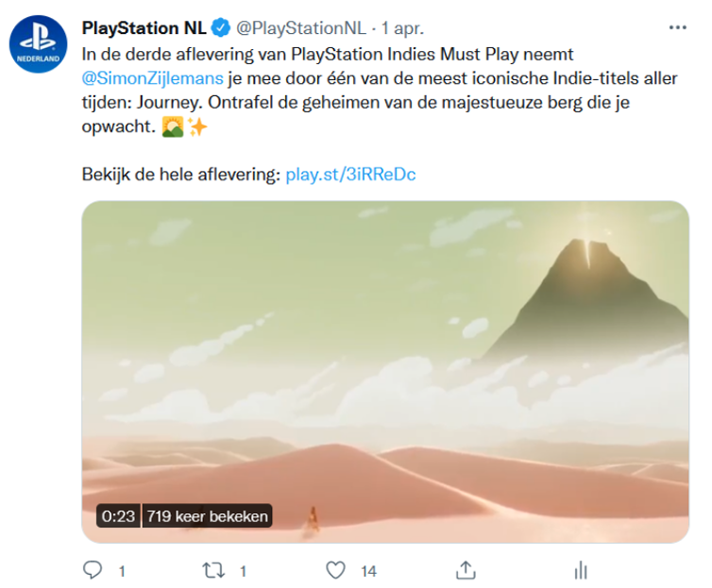Click the retweet count number
This screenshot has height=588, width=712.
(x=243, y=571)
